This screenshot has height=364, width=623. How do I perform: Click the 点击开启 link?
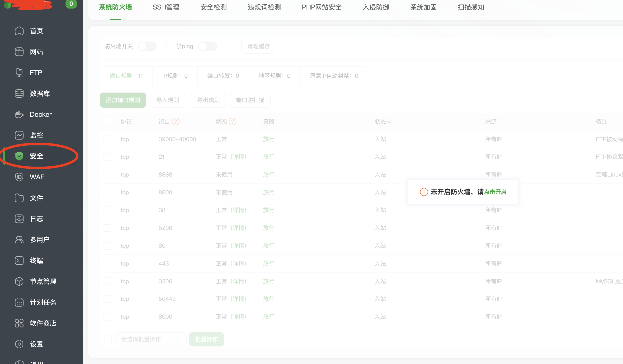coord(495,192)
